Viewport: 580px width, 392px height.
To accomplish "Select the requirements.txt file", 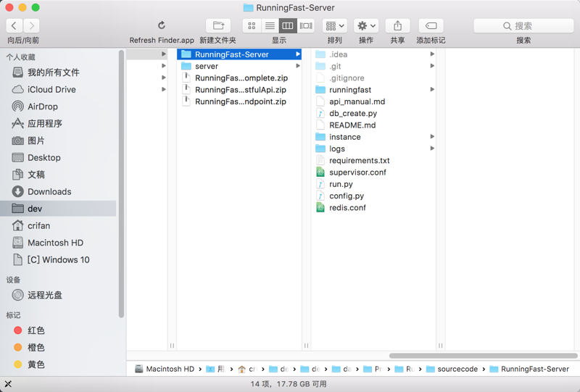I will 373,161.
